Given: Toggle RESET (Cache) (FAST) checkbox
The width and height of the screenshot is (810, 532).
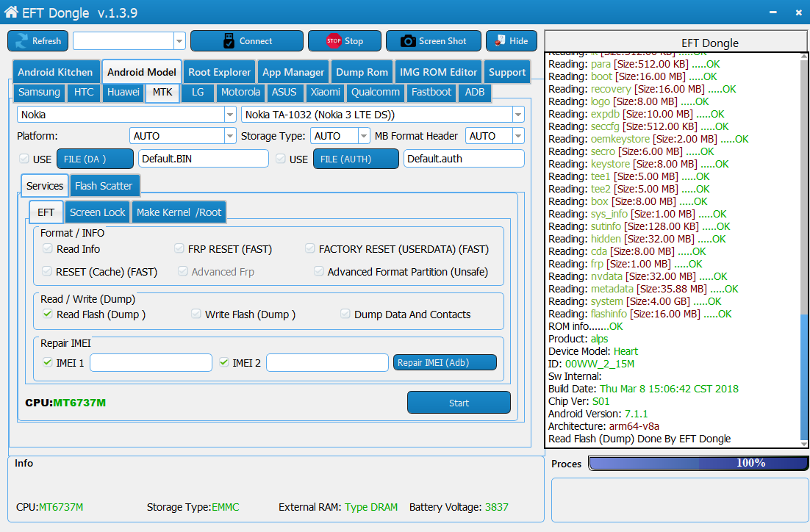Looking at the screenshot, I should (47, 271).
